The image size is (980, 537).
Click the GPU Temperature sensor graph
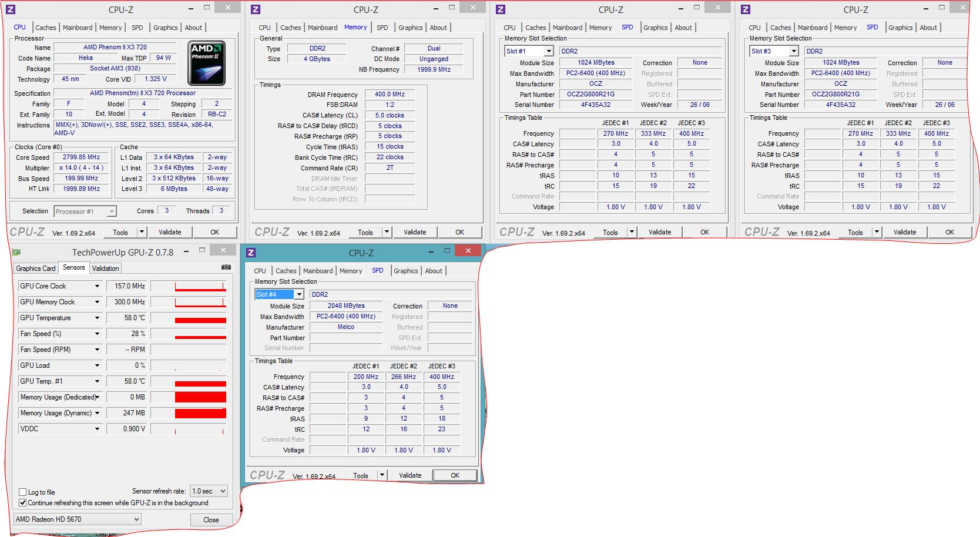(x=189, y=318)
